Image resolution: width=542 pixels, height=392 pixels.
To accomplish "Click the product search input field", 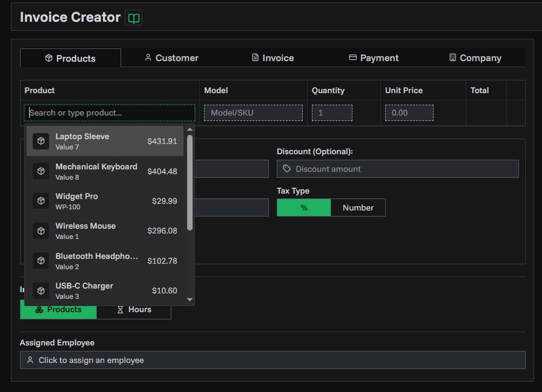I will 109,113.
